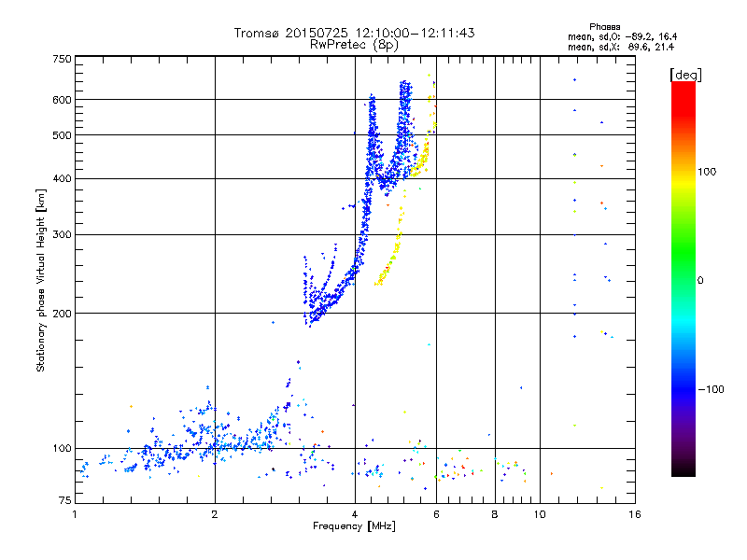
Task: Click the blue band near colorbar -100
Action: coord(684,389)
